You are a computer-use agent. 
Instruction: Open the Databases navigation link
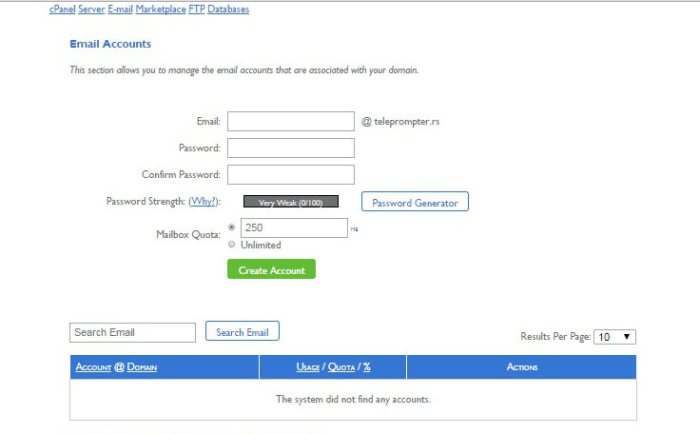tap(228, 10)
